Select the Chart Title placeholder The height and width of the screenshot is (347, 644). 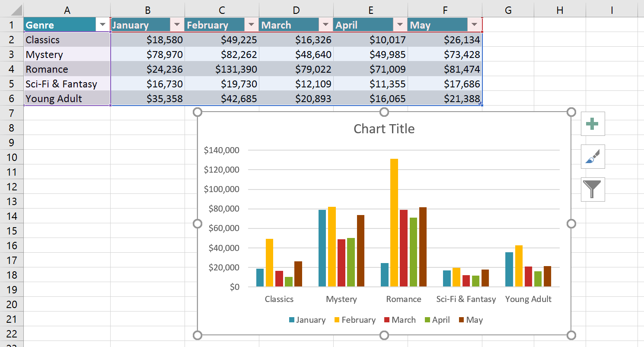point(384,129)
